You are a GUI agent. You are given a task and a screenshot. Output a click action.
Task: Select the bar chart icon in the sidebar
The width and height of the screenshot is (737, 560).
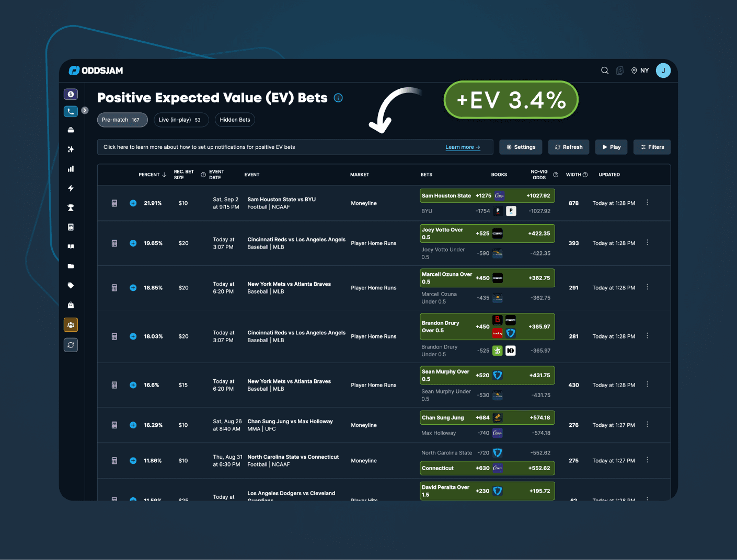point(71,168)
